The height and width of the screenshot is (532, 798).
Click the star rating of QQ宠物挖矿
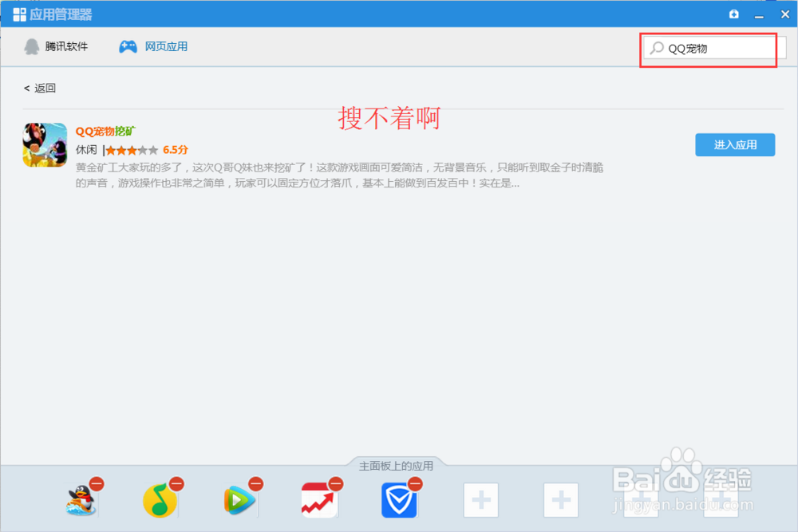(x=132, y=150)
